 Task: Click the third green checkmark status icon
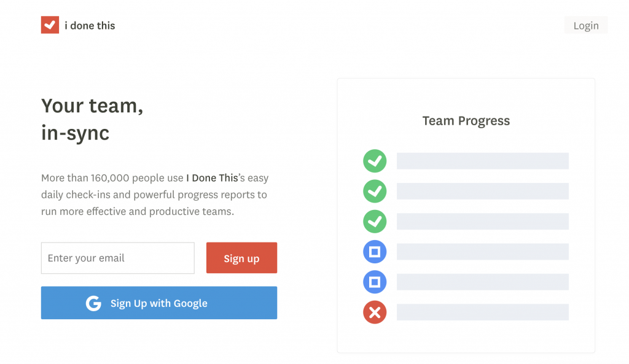(x=375, y=221)
